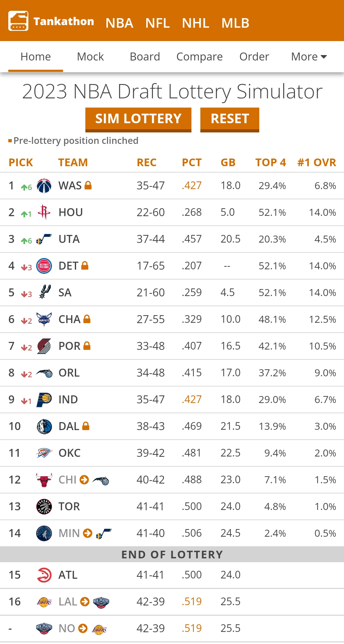Click the Chicago Bulls team logo
Image resolution: width=344 pixels, height=644 pixels.
pos(44,480)
